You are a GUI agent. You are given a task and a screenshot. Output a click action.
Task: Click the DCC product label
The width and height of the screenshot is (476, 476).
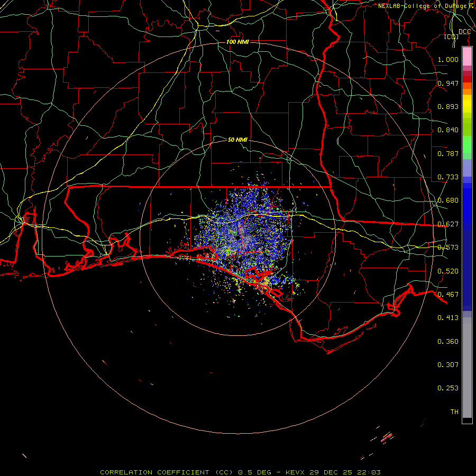coord(464,32)
